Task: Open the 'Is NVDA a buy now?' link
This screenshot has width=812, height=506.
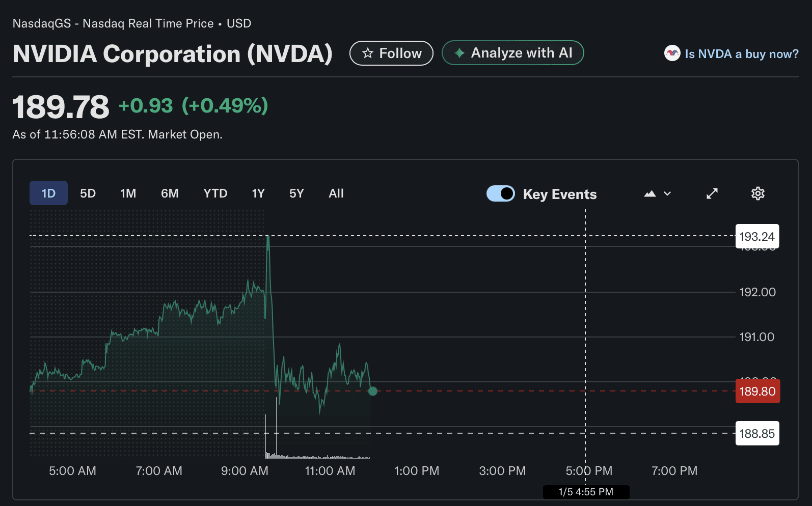Action: (741, 53)
